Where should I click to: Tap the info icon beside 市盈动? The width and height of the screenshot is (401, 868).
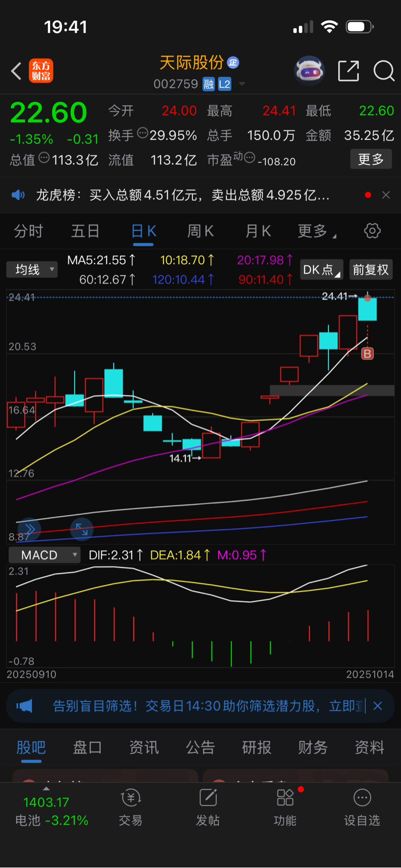click(x=250, y=157)
